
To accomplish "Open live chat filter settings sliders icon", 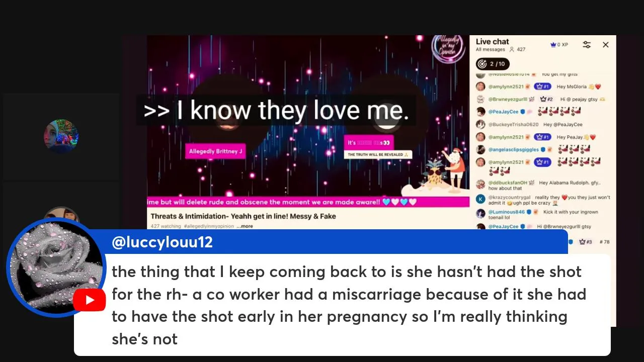I will click(x=587, y=45).
